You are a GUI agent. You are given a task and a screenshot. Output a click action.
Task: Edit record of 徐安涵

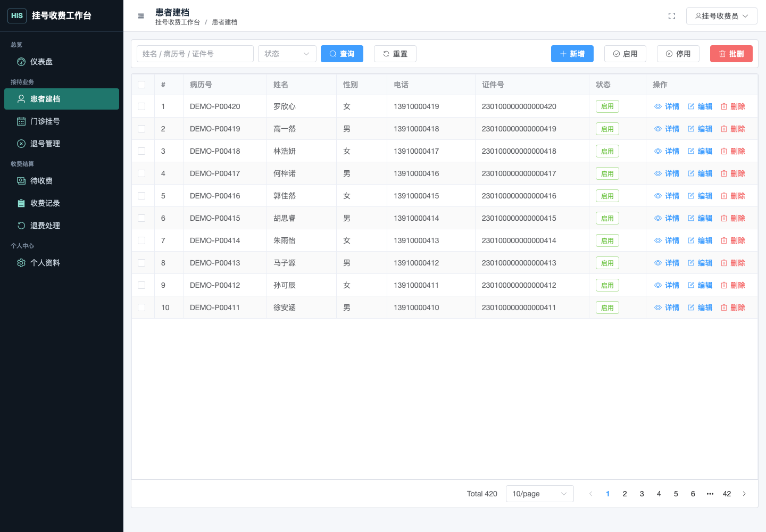700,307
